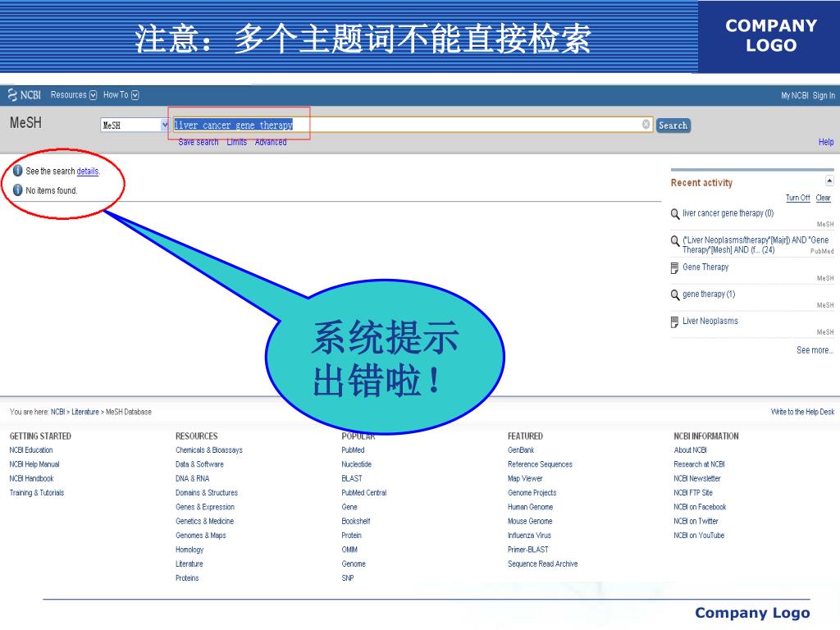Click info icon beside See the search details
The height and width of the screenshot is (630, 840).
pyautogui.click(x=18, y=171)
